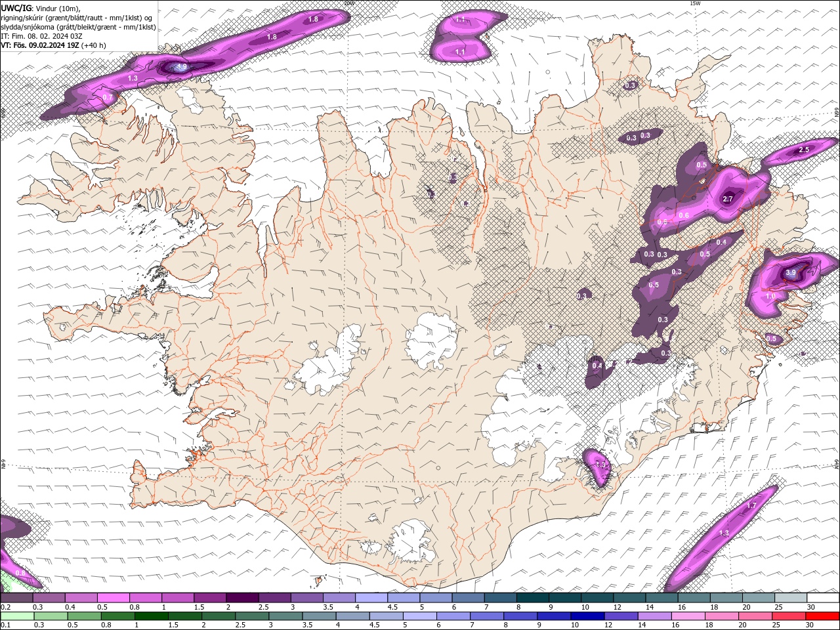840x630 pixels.
Task: Click the 3.9 snowfall value label
Action: tap(790, 273)
